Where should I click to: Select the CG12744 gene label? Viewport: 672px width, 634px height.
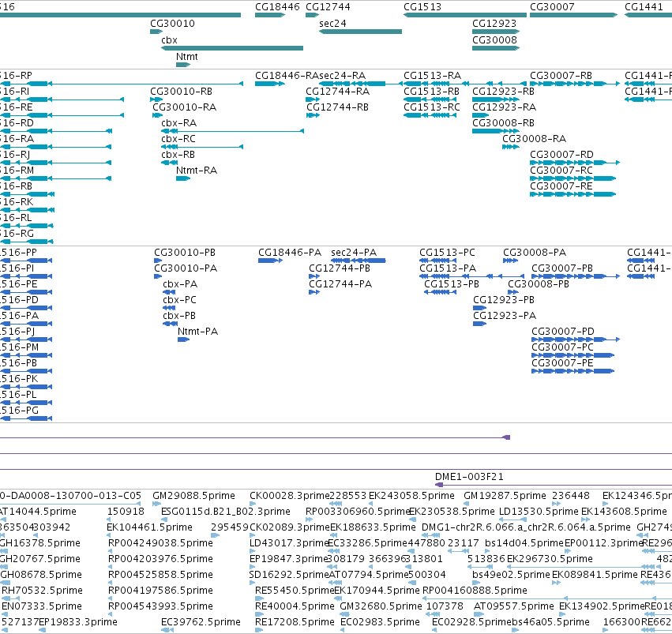click(x=328, y=7)
